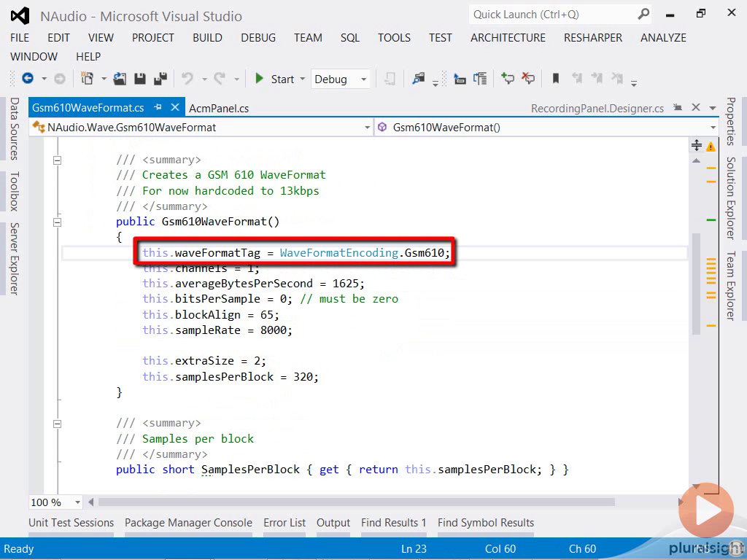Screen dimensions: 747x560
Task: Click the Save All toolbar icon
Action: click(x=160, y=79)
